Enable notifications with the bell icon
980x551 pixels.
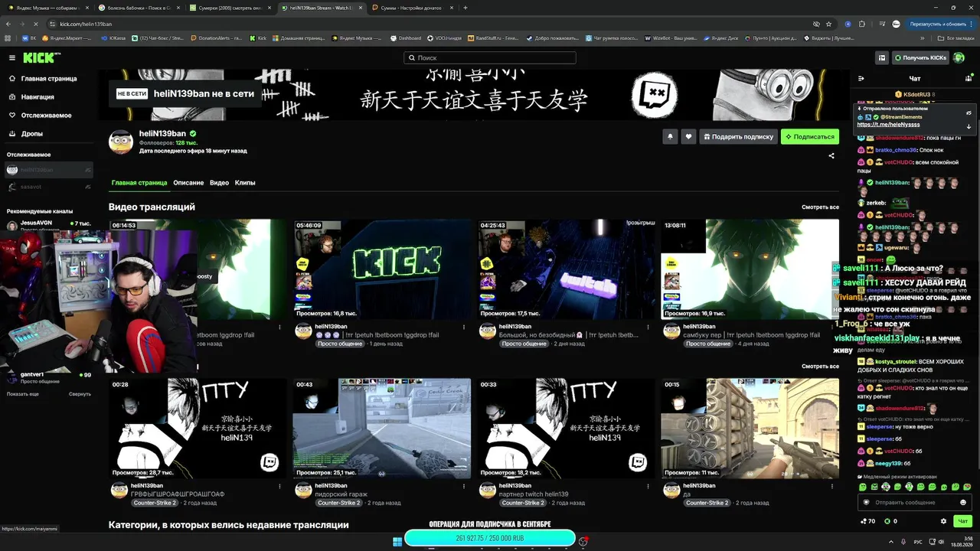pos(671,137)
